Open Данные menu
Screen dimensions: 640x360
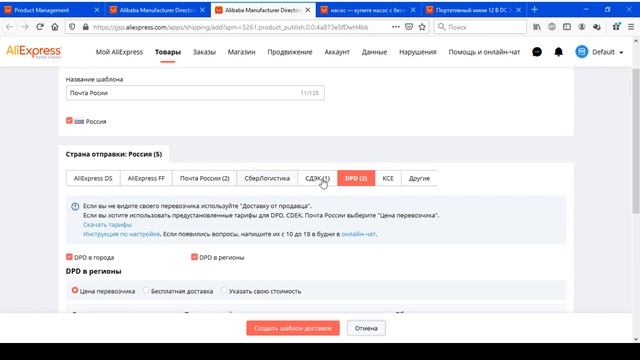click(x=374, y=52)
